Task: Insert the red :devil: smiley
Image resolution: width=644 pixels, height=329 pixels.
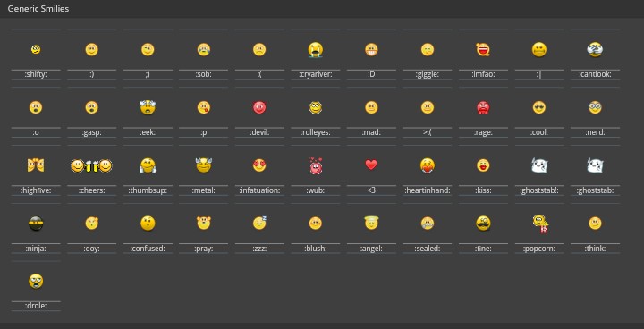Action: coord(259,107)
